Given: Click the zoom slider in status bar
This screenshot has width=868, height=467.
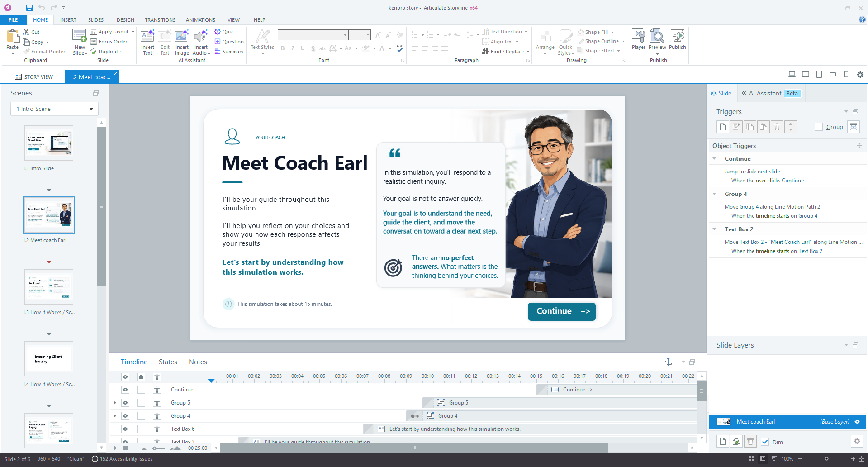Looking at the screenshot, I should pyautogui.click(x=826, y=459).
